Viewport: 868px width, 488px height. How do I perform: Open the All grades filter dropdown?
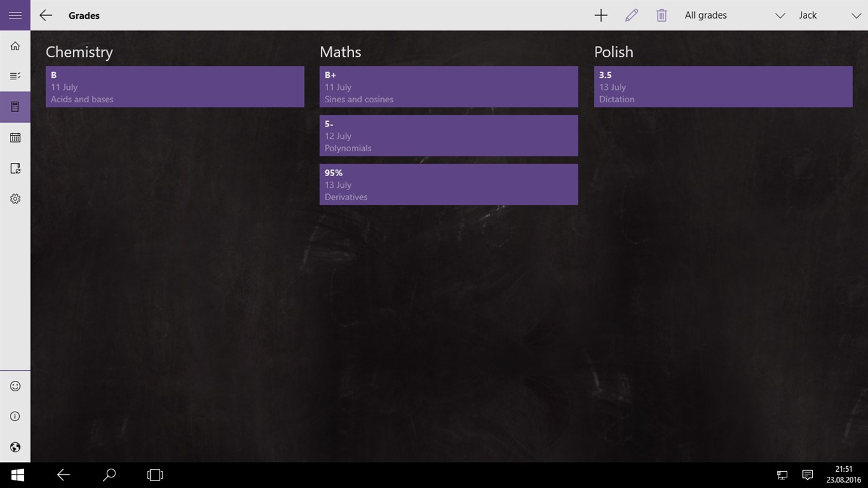point(705,15)
